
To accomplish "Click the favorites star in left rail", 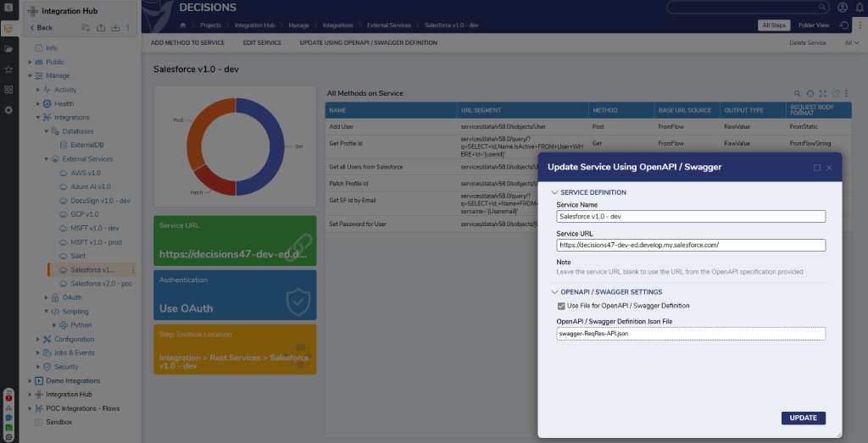I will pos(8,69).
